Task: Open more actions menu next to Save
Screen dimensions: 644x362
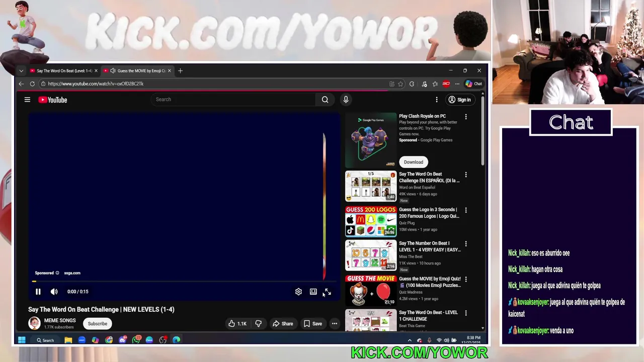Action: [x=334, y=324]
